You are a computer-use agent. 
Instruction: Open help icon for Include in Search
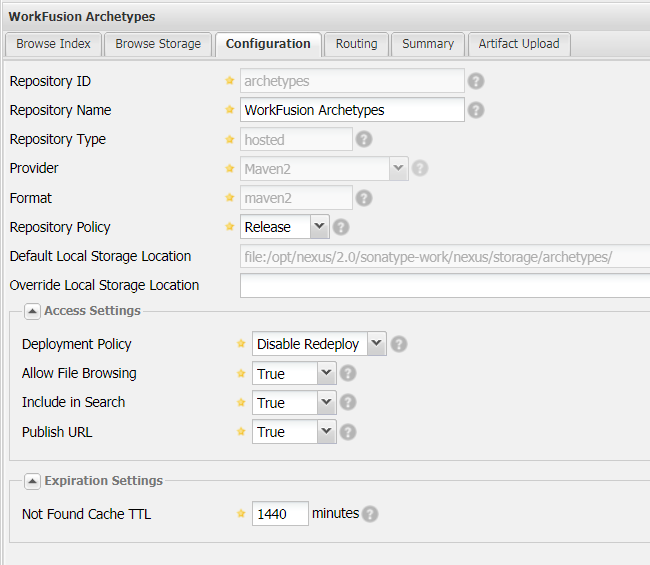(348, 402)
